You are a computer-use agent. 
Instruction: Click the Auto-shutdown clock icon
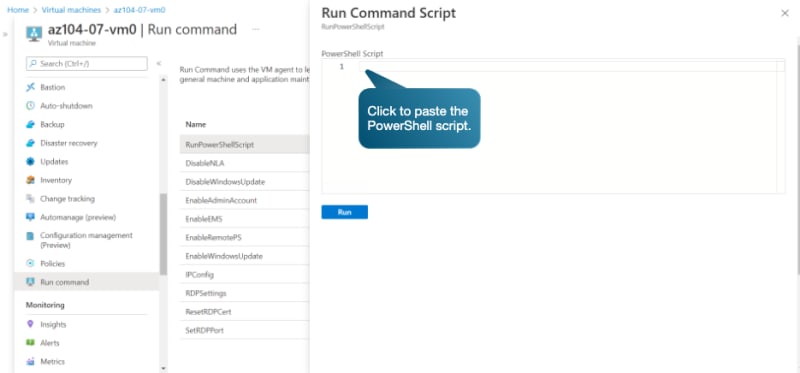[x=30, y=106]
